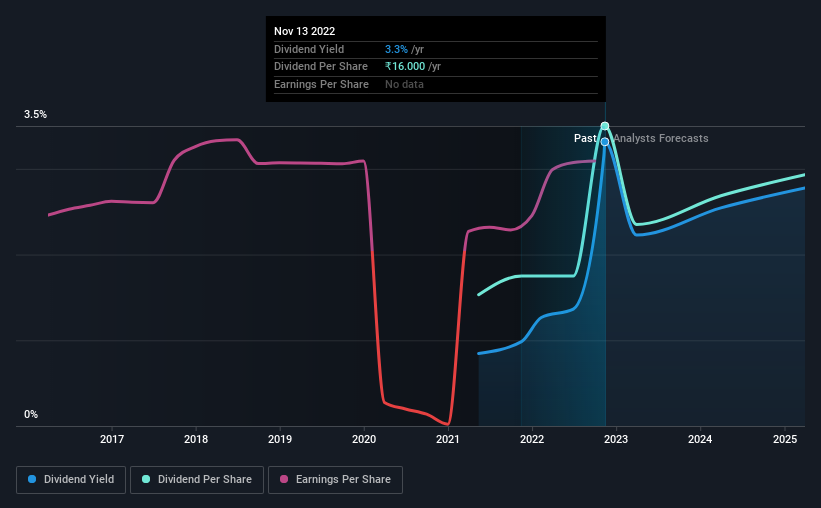Select the 2018 x-axis label
Viewport: 821px width, 508px height.
(x=196, y=439)
